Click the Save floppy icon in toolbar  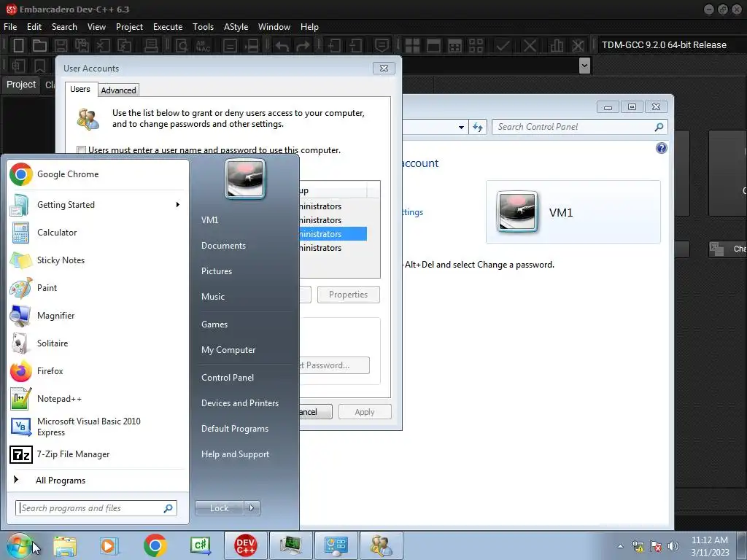[x=61, y=46]
